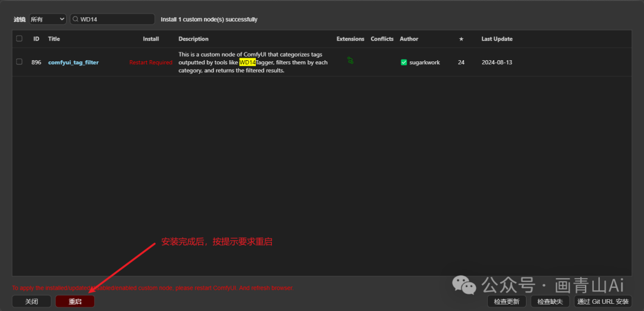Click the magnifier icon in the search box
The width and height of the screenshot is (644, 311).
click(76, 19)
